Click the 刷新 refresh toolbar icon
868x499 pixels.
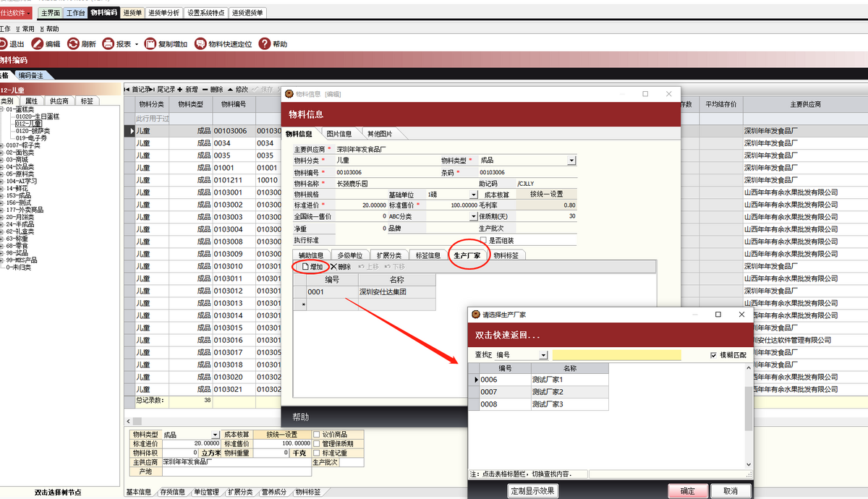[73, 44]
